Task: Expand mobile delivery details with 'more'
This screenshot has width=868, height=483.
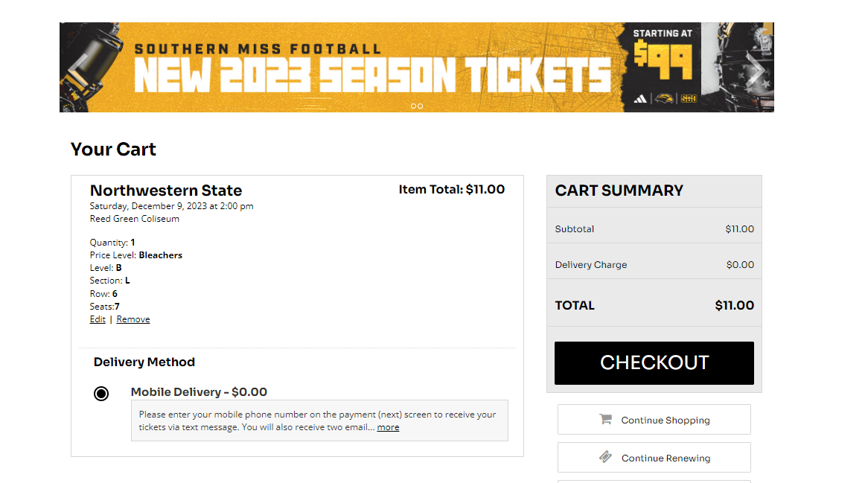Action: click(388, 427)
